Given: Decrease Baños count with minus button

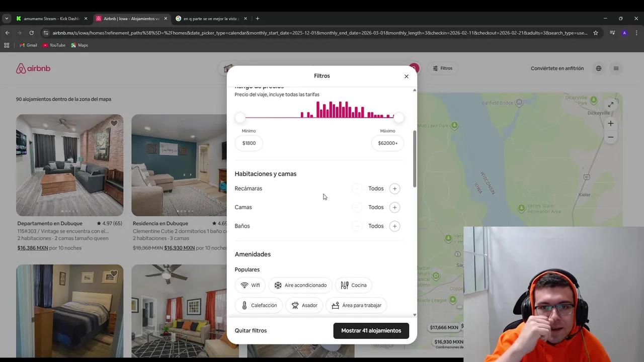Looking at the screenshot, I should click(357, 226).
